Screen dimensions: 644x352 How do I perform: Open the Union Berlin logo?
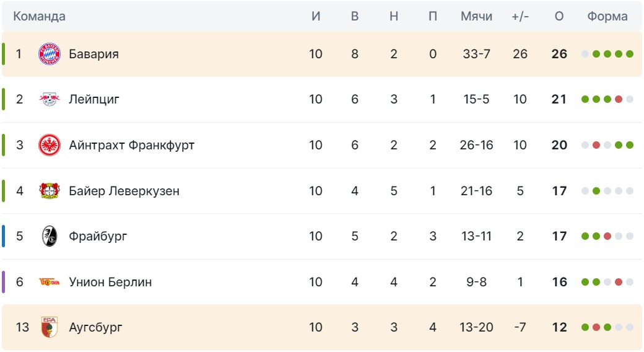pos(50,282)
